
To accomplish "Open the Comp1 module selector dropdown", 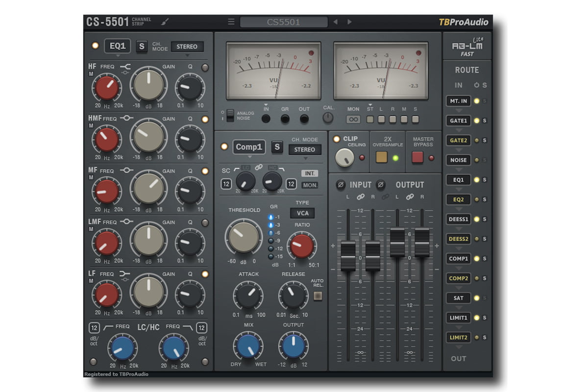I will click(249, 147).
